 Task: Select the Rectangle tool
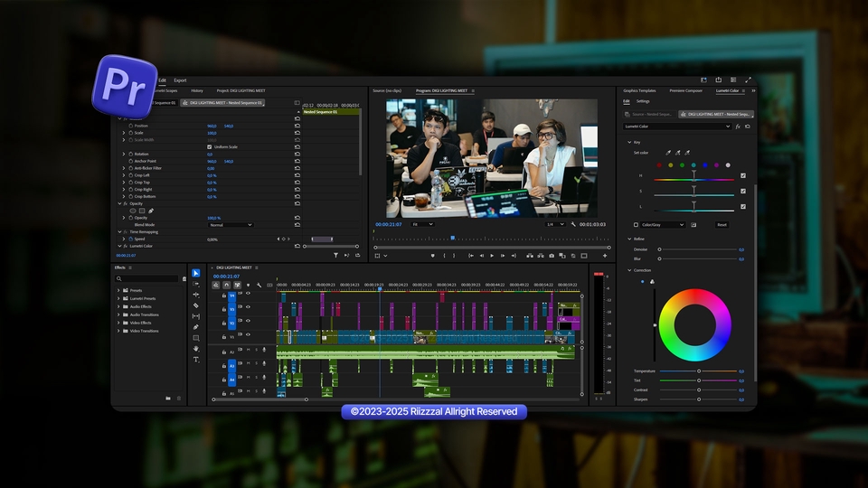tap(196, 337)
